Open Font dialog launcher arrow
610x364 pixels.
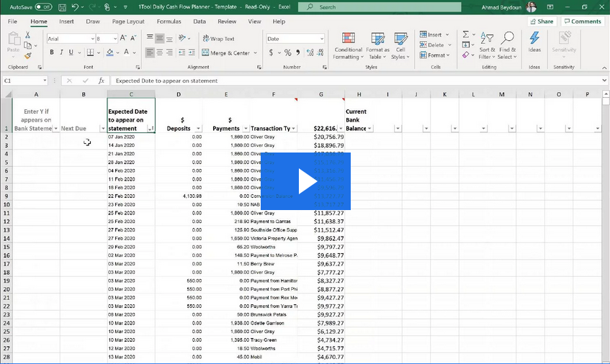tap(138, 68)
